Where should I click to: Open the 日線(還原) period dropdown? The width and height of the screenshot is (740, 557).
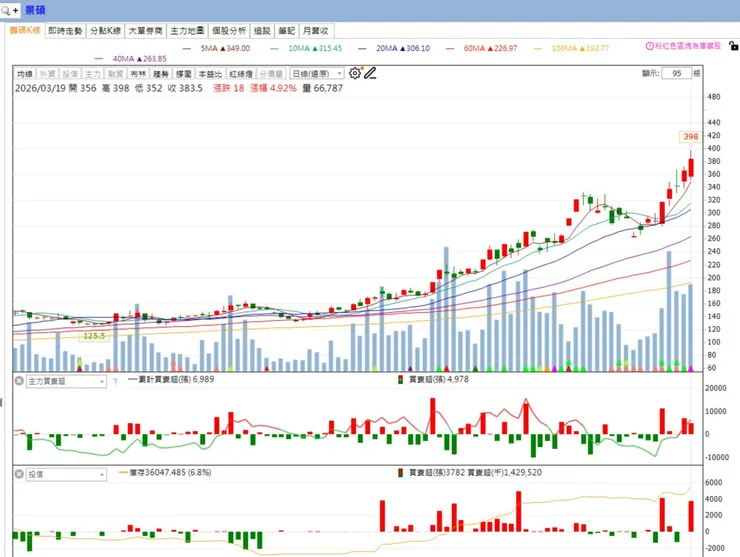point(317,74)
